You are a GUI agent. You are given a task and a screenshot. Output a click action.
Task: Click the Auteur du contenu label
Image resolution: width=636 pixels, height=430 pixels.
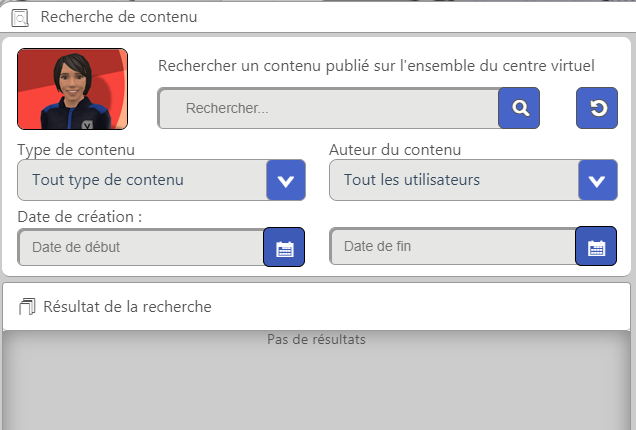tap(395, 150)
